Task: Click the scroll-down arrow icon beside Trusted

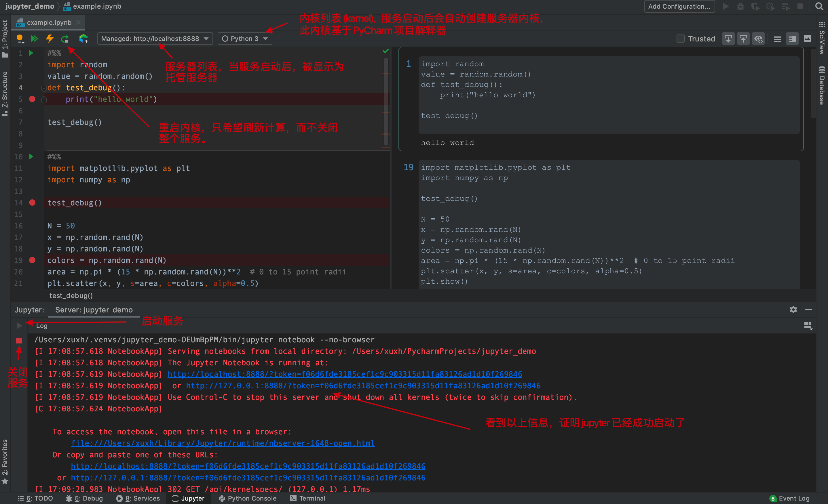Action: (728, 39)
